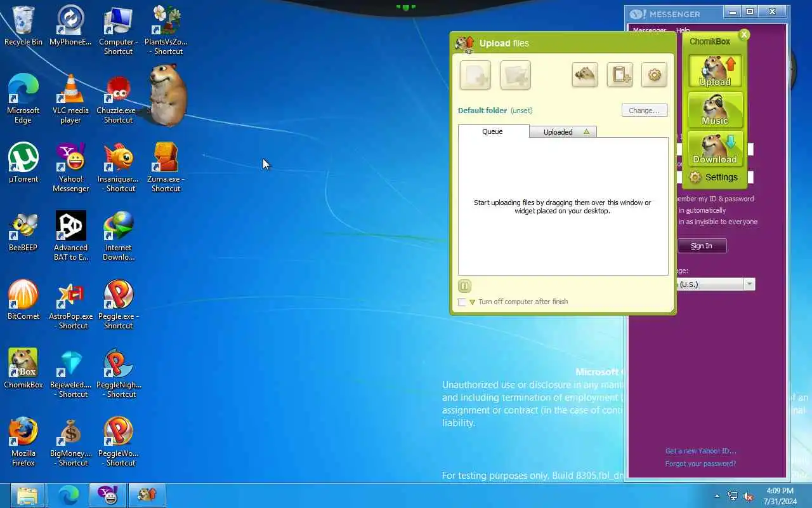
Task: Select the Yahoo! Messenger desktop icon
Action: [x=70, y=168]
